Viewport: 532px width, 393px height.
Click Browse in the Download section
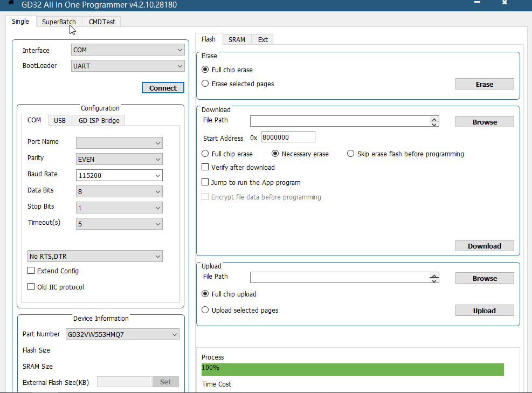click(x=484, y=122)
